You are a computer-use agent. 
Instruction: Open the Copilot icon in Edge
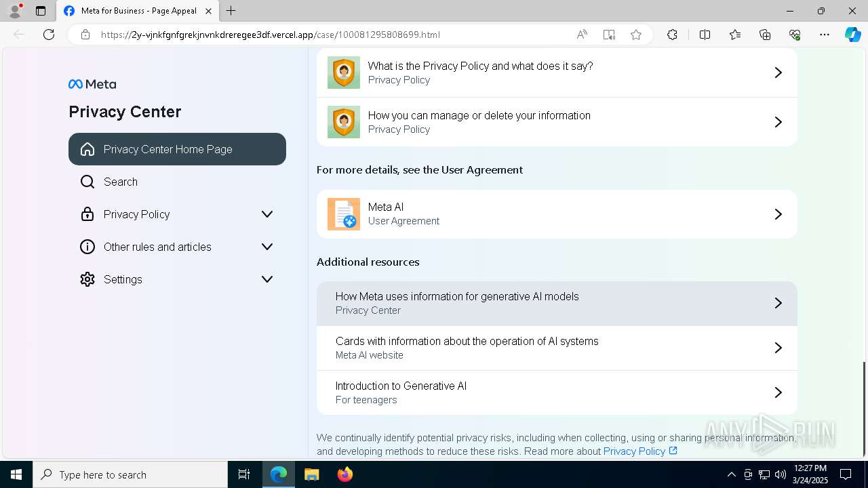[852, 35]
